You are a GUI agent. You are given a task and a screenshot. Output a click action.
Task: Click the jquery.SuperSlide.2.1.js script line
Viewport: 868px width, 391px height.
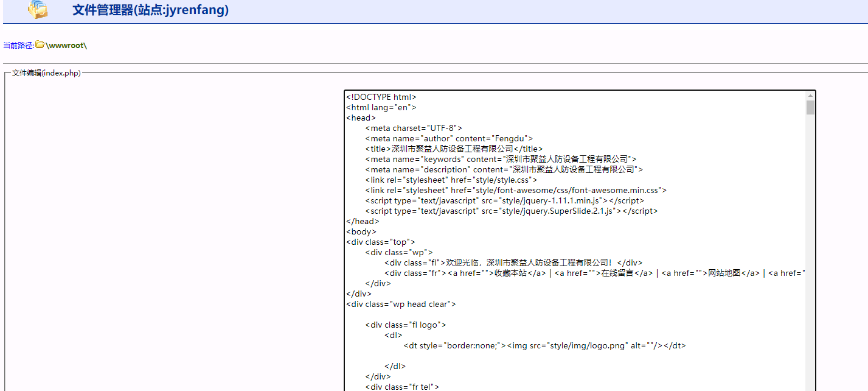(x=512, y=211)
